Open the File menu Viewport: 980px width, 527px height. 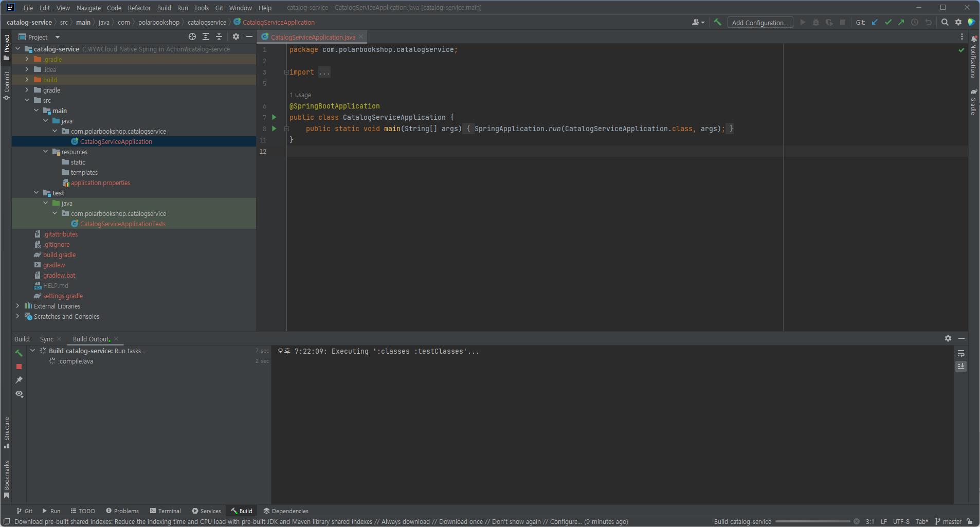point(28,8)
